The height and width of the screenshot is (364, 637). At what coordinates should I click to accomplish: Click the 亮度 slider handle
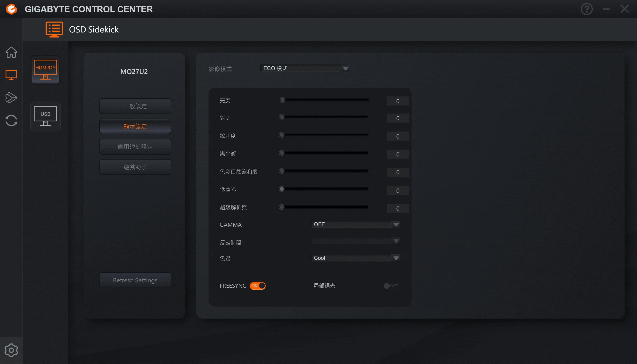click(x=282, y=100)
